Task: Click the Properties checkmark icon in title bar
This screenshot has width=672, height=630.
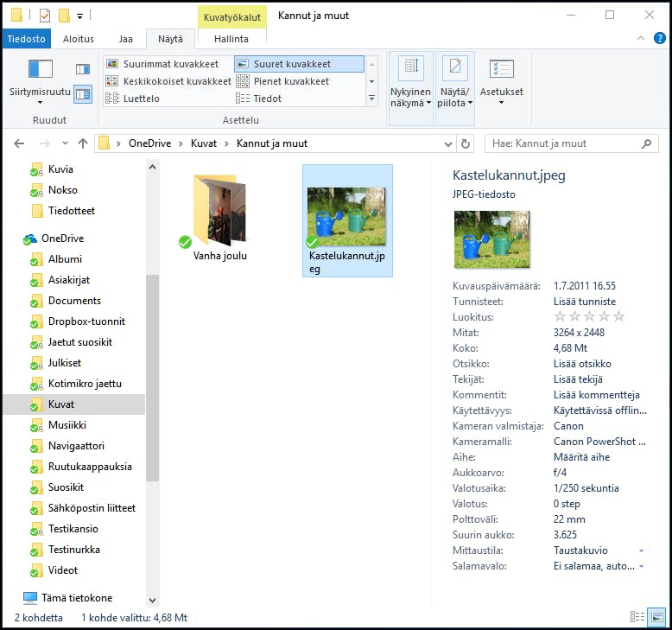Action: click(45, 16)
